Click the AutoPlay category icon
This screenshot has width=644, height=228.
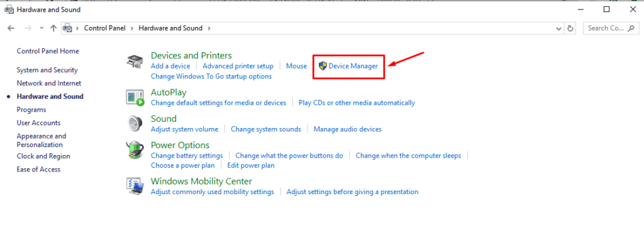(x=135, y=97)
